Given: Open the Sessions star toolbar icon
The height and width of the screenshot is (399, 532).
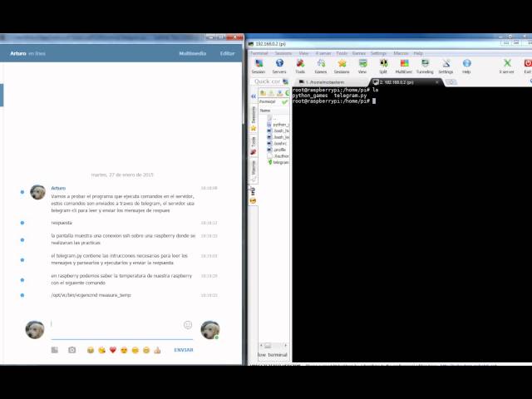Looking at the screenshot, I should pyautogui.click(x=342, y=66).
